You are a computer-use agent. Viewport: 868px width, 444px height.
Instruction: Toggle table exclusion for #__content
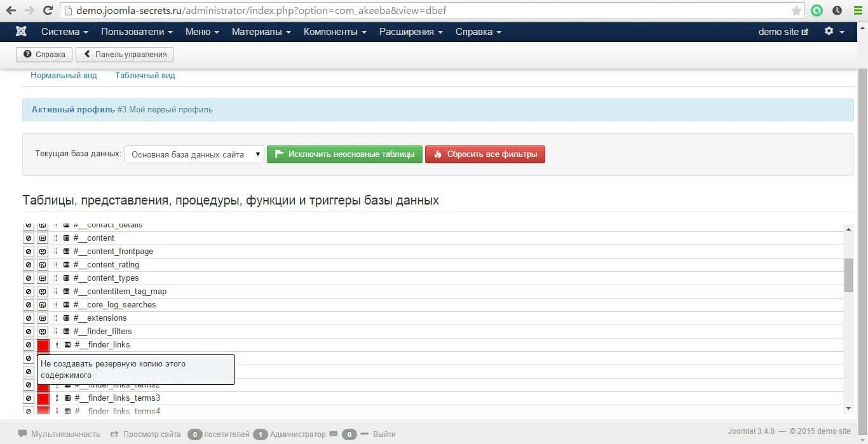(x=28, y=238)
